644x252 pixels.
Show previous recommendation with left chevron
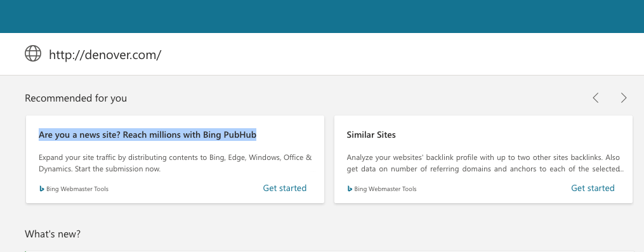pyautogui.click(x=596, y=98)
